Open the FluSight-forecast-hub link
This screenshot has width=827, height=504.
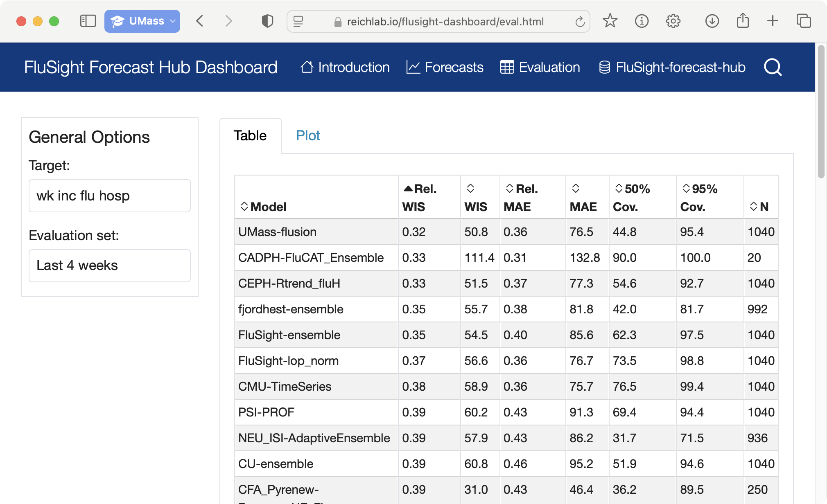click(x=672, y=67)
